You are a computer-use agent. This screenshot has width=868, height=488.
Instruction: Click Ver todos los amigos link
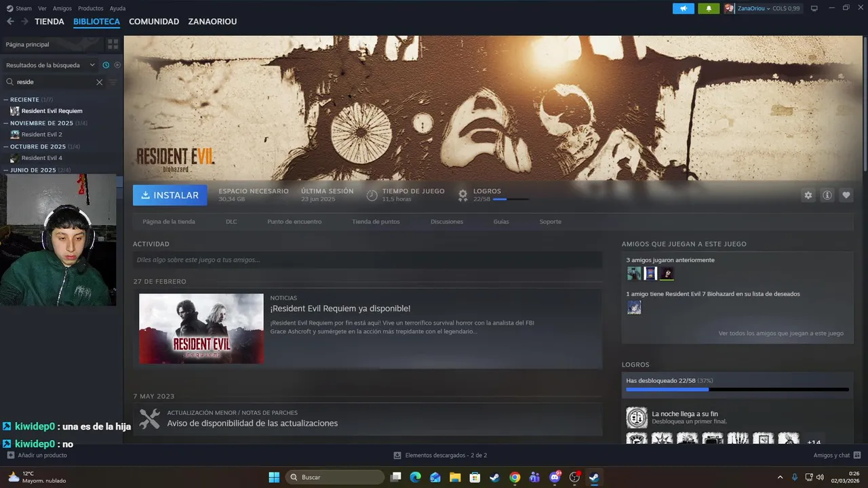coord(781,333)
